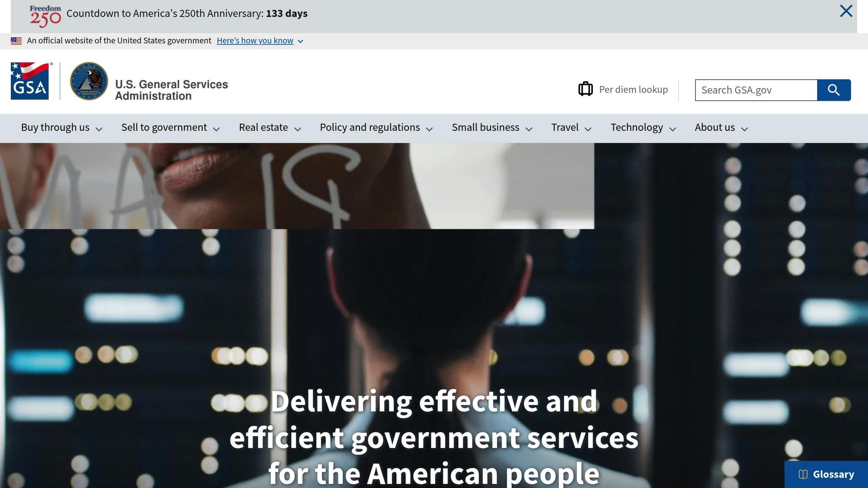Open the Buy through us dropdown
This screenshot has width=868, height=488.
click(62, 128)
